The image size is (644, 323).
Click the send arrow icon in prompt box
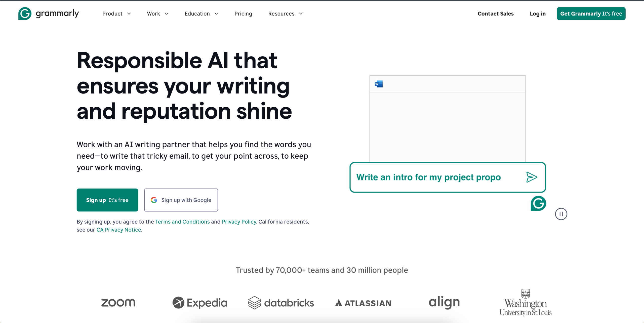pos(532,177)
